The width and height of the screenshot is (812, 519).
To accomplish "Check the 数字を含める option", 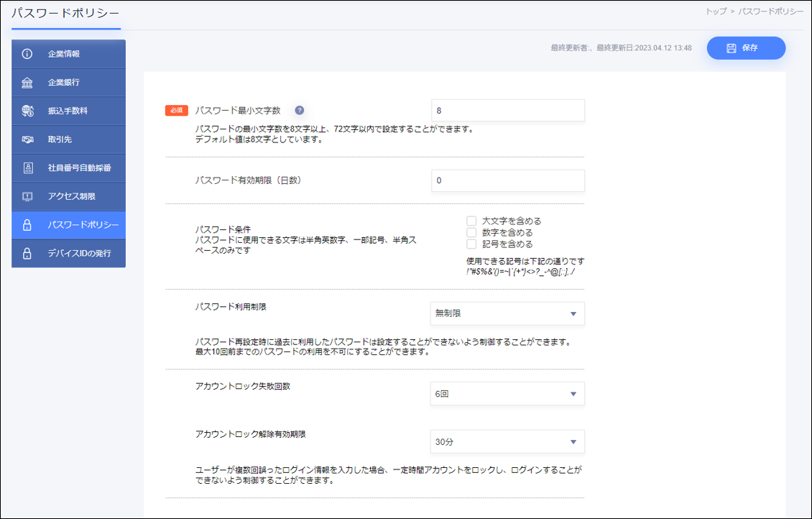I will pos(471,233).
